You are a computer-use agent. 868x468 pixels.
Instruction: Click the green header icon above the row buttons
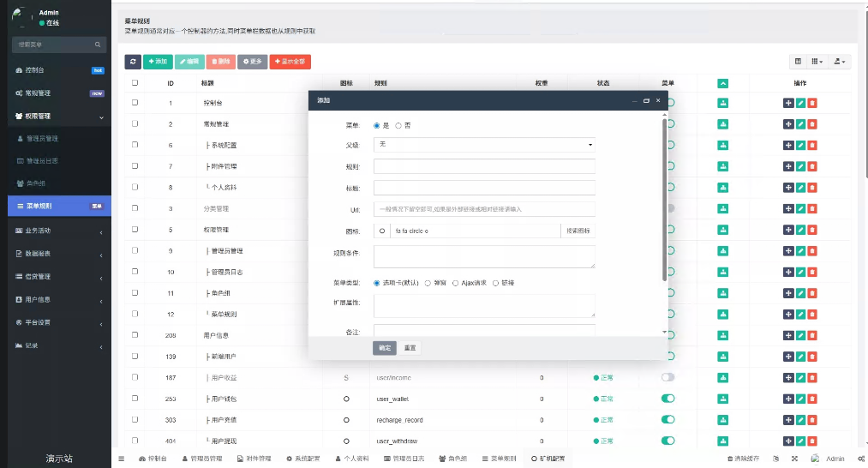722,83
